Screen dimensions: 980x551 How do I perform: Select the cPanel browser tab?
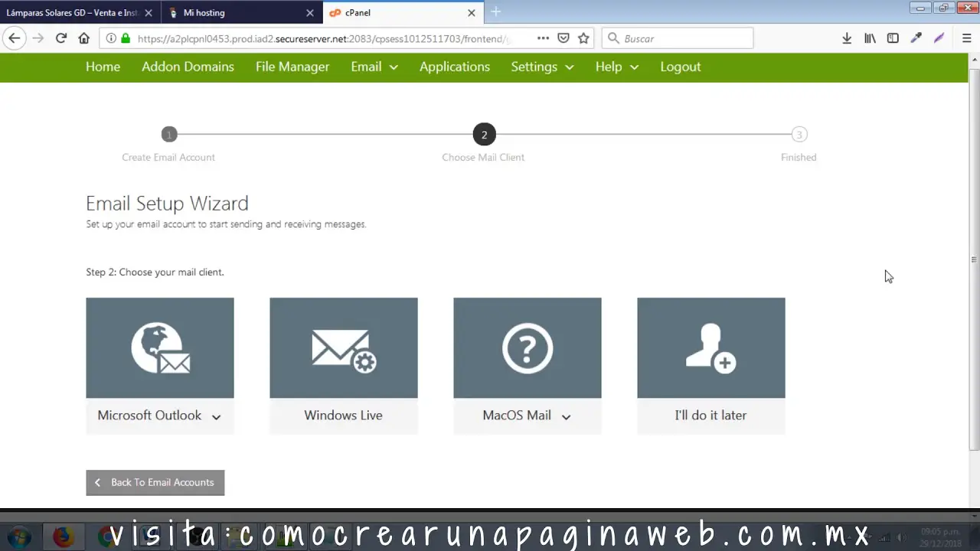click(403, 13)
